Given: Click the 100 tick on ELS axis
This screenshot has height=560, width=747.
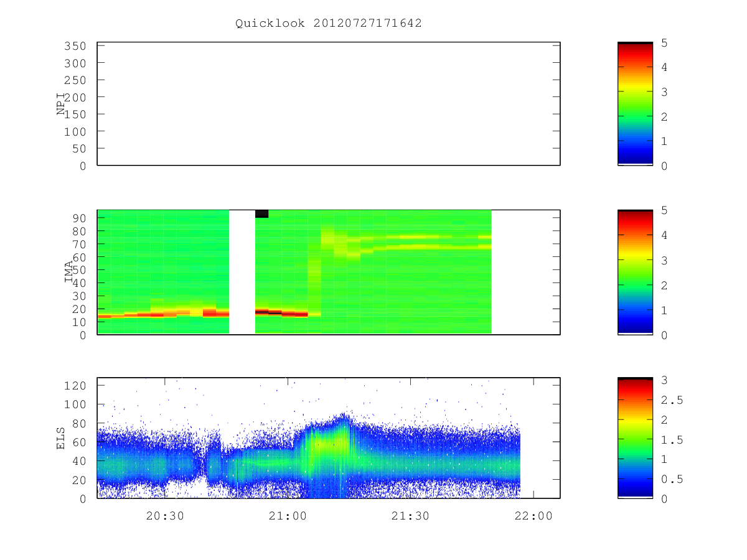Looking at the screenshot, I should 75,404.
